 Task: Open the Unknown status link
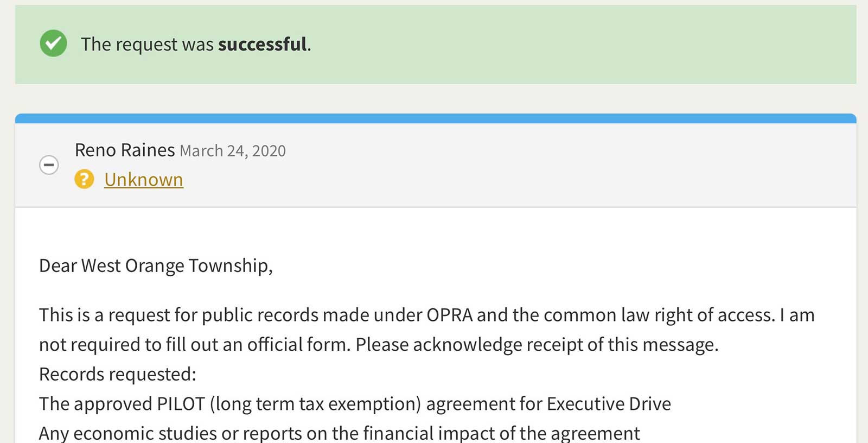pyautogui.click(x=144, y=179)
